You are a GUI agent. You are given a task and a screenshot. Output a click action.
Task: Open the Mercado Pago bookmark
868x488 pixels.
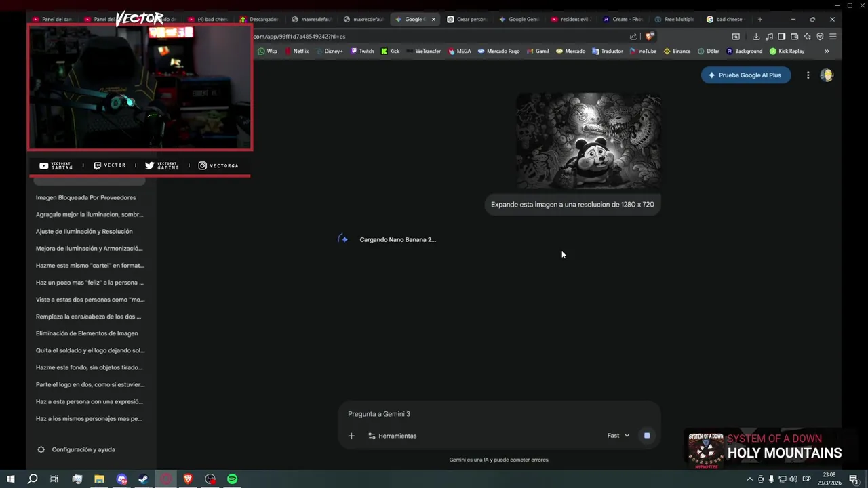498,51
